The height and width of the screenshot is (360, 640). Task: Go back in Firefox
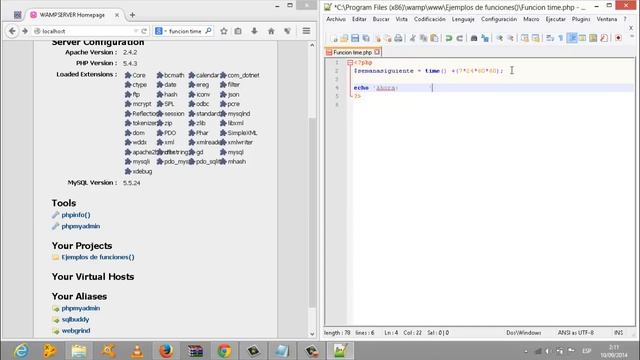(12, 31)
